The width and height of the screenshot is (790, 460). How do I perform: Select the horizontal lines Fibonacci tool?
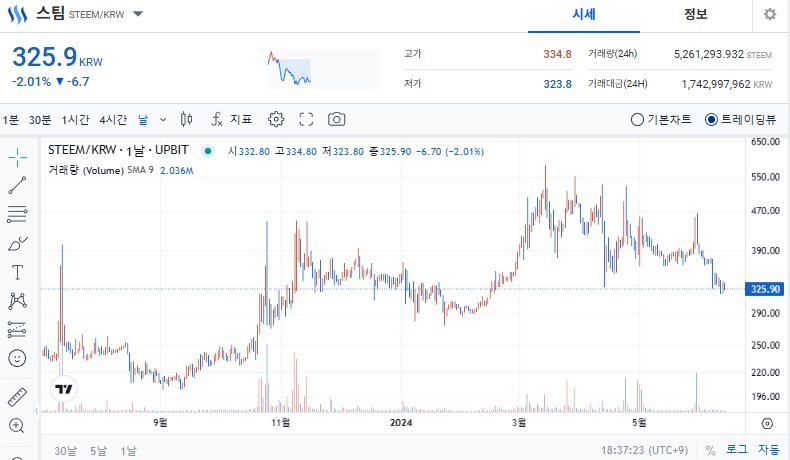(x=17, y=214)
